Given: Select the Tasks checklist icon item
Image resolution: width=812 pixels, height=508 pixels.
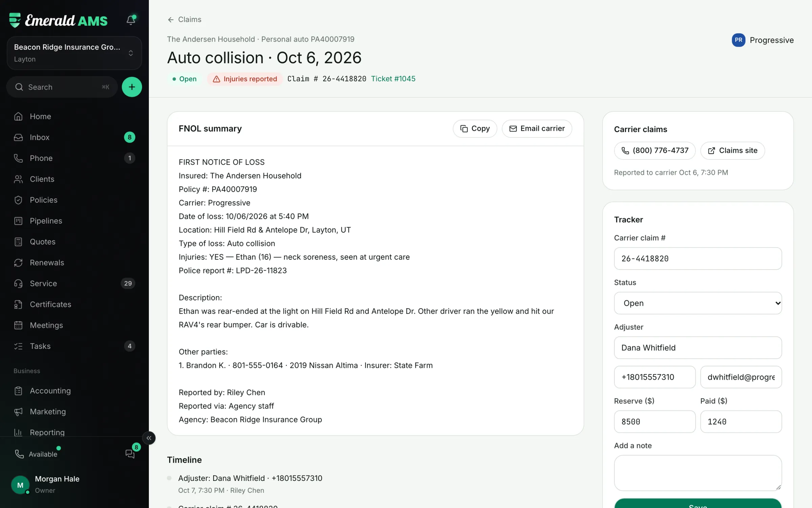Looking at the screenshot, I should (x=74, y=346).
